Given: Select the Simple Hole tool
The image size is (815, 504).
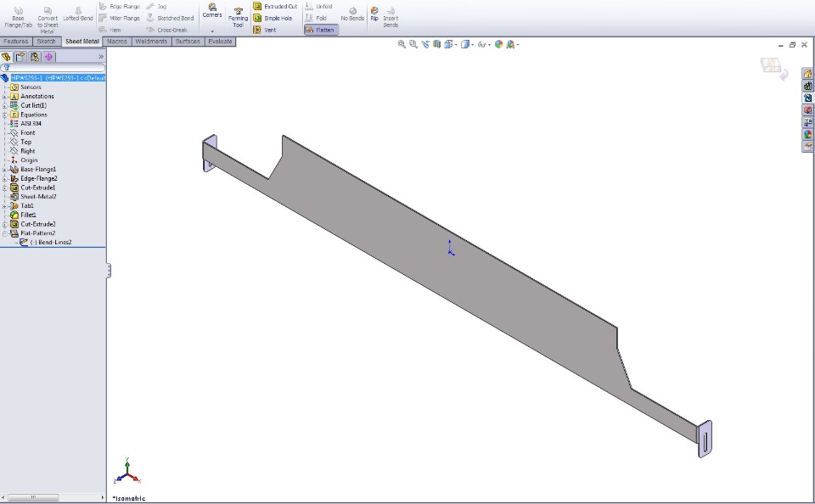Looking at the screenshot, I should tap(273, 18).
